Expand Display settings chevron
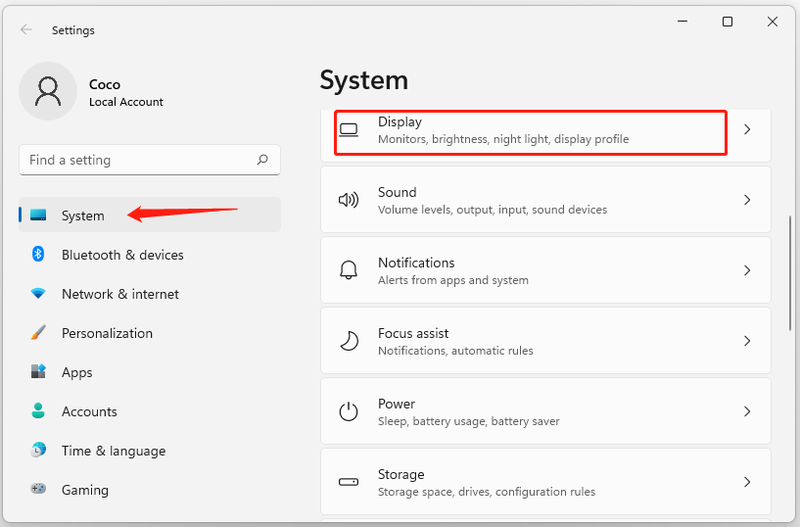Viewport: 800px width, 527px height. pyautogui.click(x=747, y=130)
